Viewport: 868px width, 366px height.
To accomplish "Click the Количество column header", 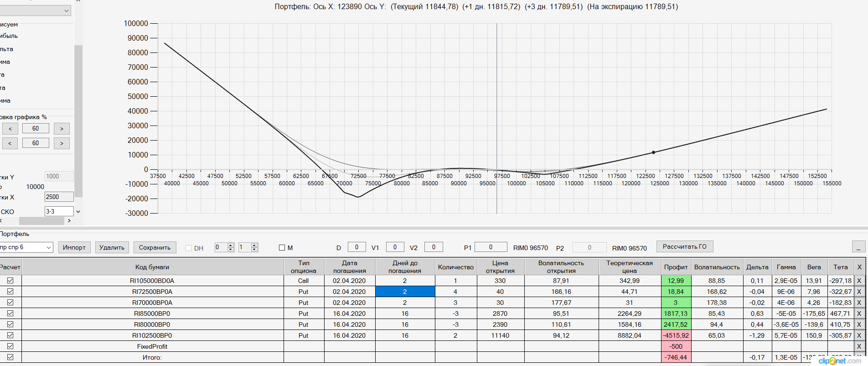I will pyautogui.click(x=456, y=267).
